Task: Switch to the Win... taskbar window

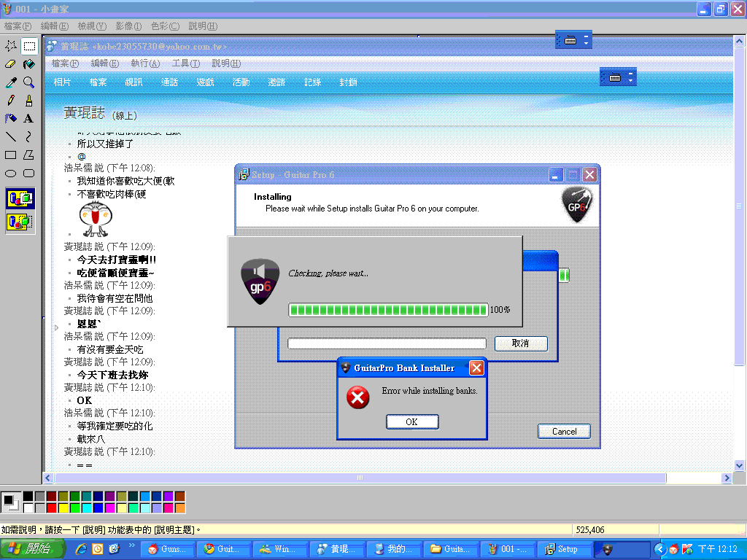Action: pos(280,549)
